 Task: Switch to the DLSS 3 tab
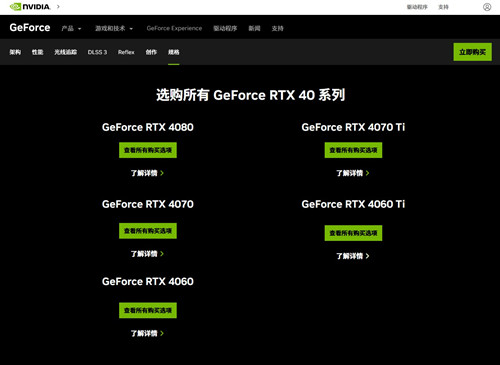pos(97,52)
